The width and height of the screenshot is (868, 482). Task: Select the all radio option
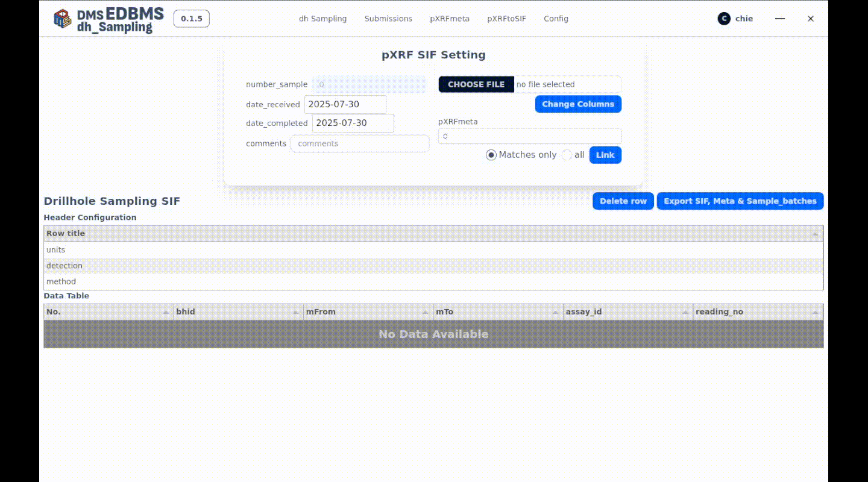[567, 155]
